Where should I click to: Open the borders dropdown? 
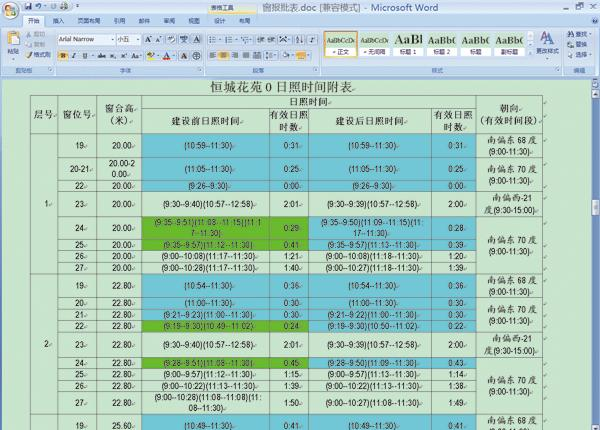[x=308, y=56]
